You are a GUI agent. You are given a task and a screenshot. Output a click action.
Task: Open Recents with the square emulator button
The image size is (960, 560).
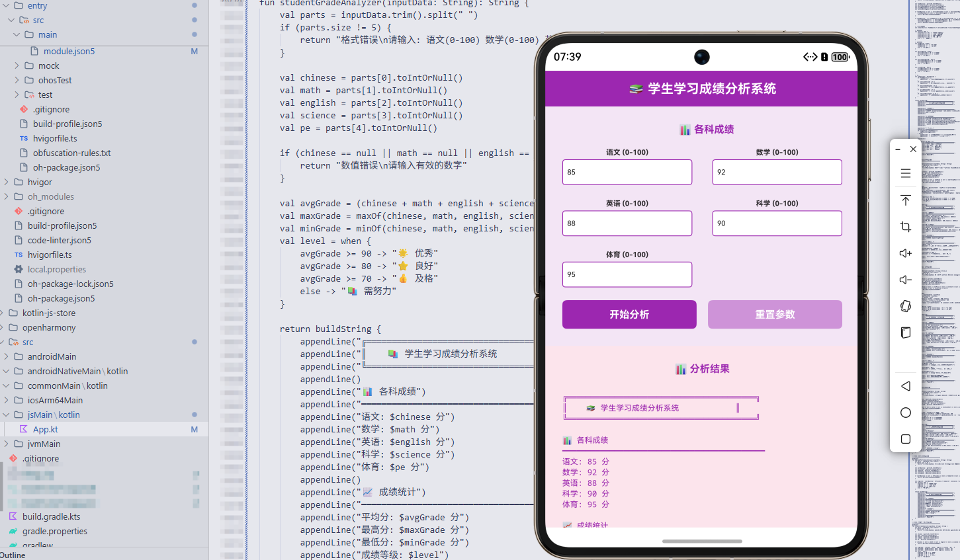pos(905,438)
